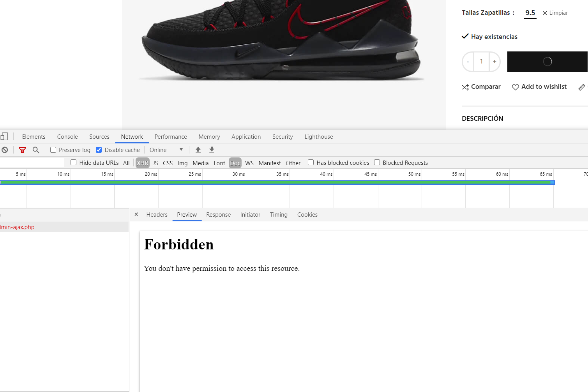Toggle the Font request type filter

[219, 163]
